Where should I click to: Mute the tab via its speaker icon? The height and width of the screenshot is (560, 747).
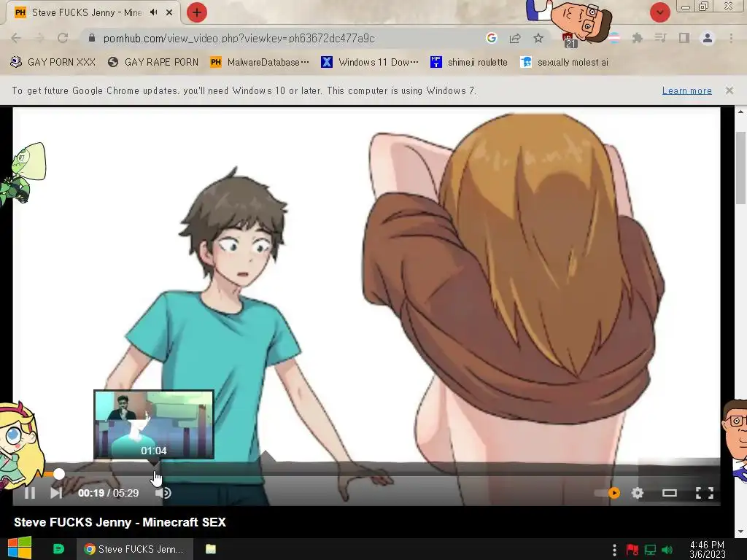coord(153,12)
